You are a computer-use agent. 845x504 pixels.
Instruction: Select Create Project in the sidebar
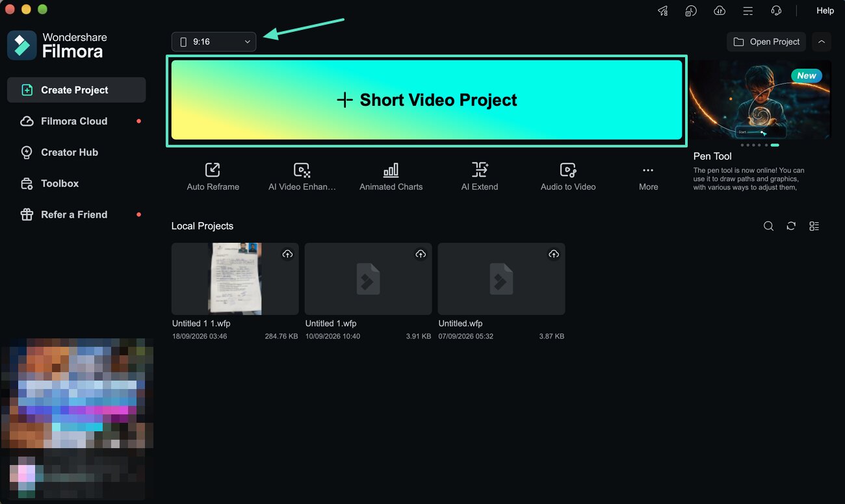point(76,90)
